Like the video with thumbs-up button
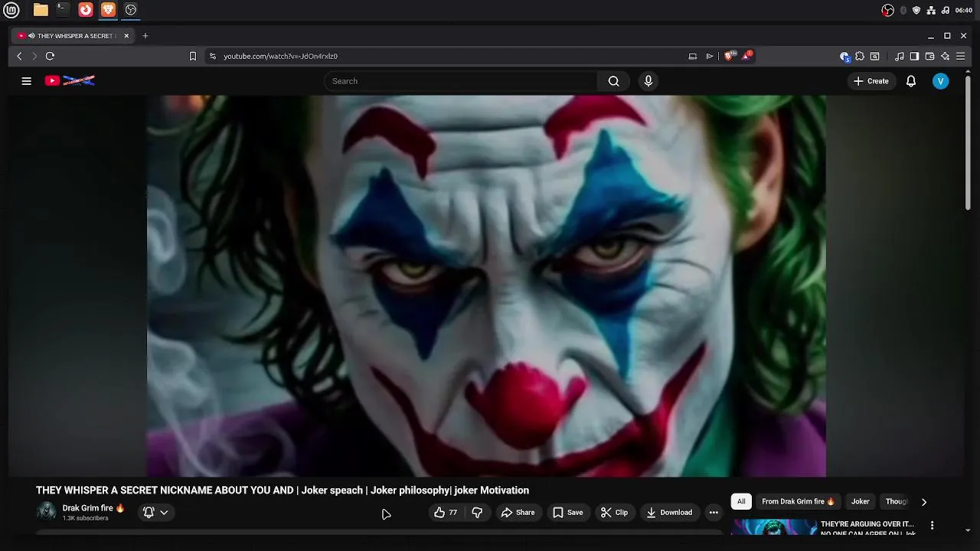This screenshot has width=980, height=551. pyautogui.click(x=446, y=513)
